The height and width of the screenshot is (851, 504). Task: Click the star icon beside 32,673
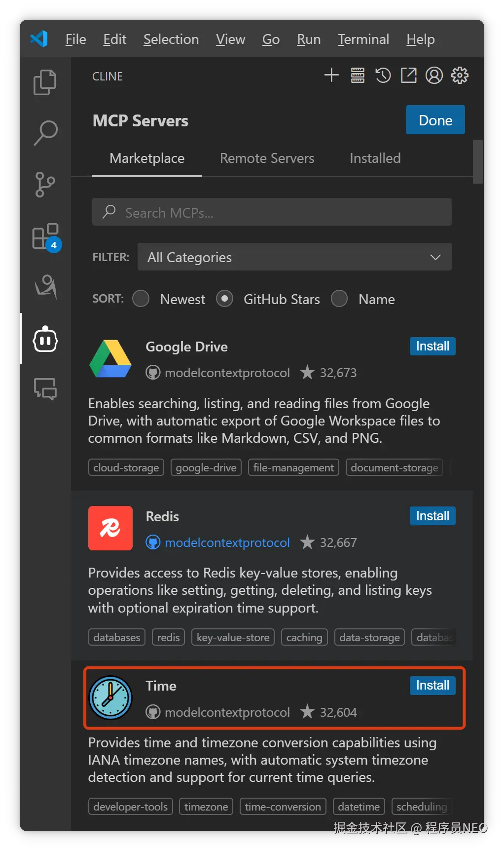click(307, 372)
